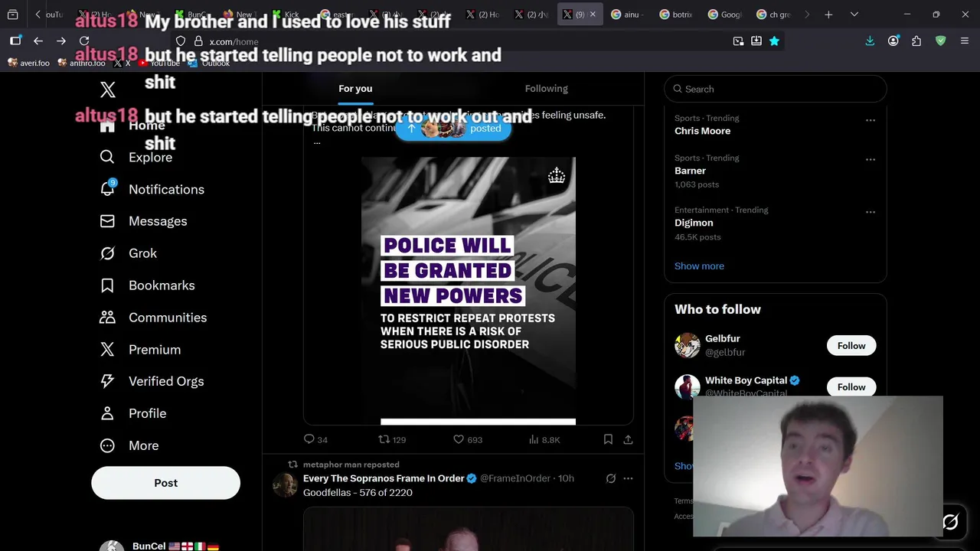Like the post with 693 likes
This screenshot has height=551, width=980.
467,439
